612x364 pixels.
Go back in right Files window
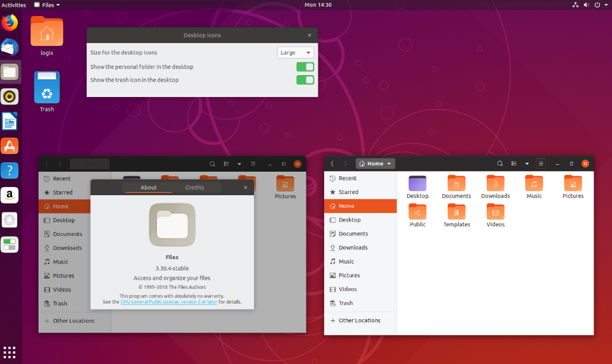tap(332, 164)
